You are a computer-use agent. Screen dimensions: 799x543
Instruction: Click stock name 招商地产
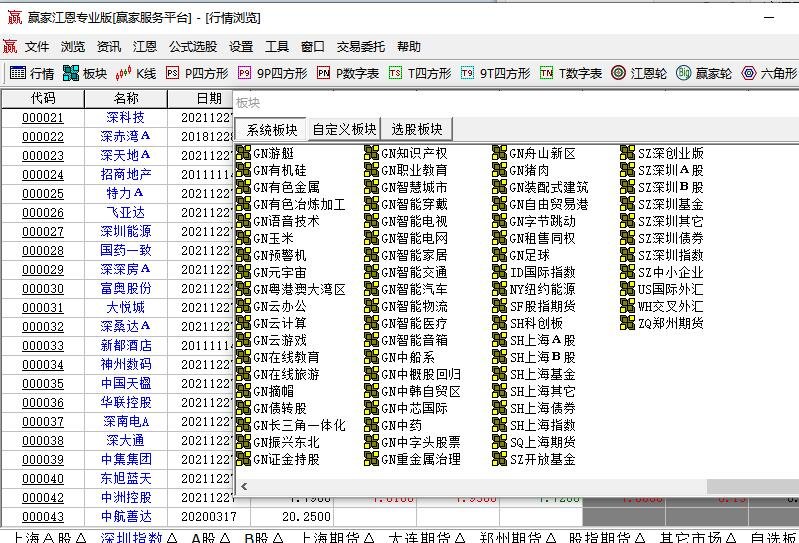pyautogui.click(x=126, y=175)
